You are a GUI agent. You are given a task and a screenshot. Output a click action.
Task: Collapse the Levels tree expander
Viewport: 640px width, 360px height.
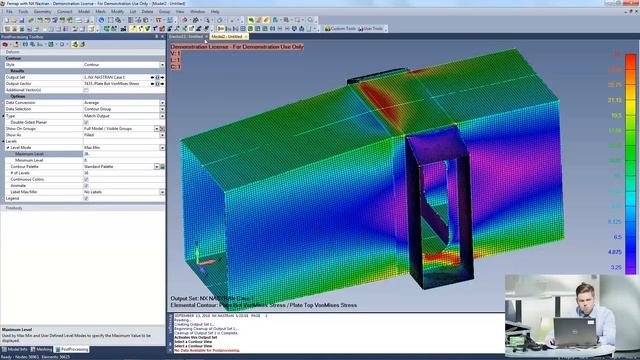tap(3, 141)
